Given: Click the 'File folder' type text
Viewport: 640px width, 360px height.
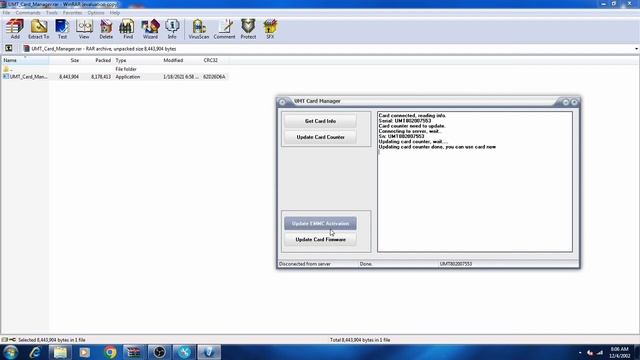Looking at the screenshot, I should 126,69.
